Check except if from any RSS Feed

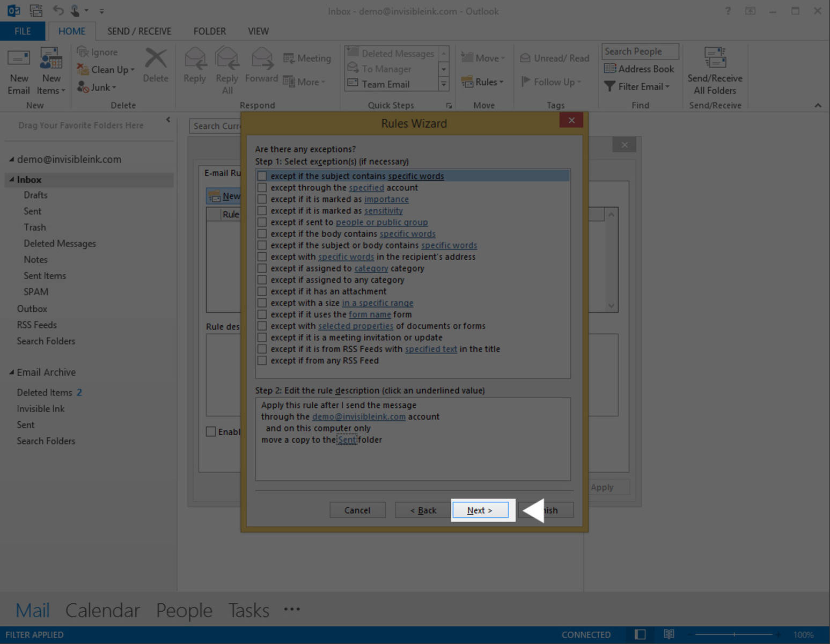pyautogui.click(x=262, y=361)
